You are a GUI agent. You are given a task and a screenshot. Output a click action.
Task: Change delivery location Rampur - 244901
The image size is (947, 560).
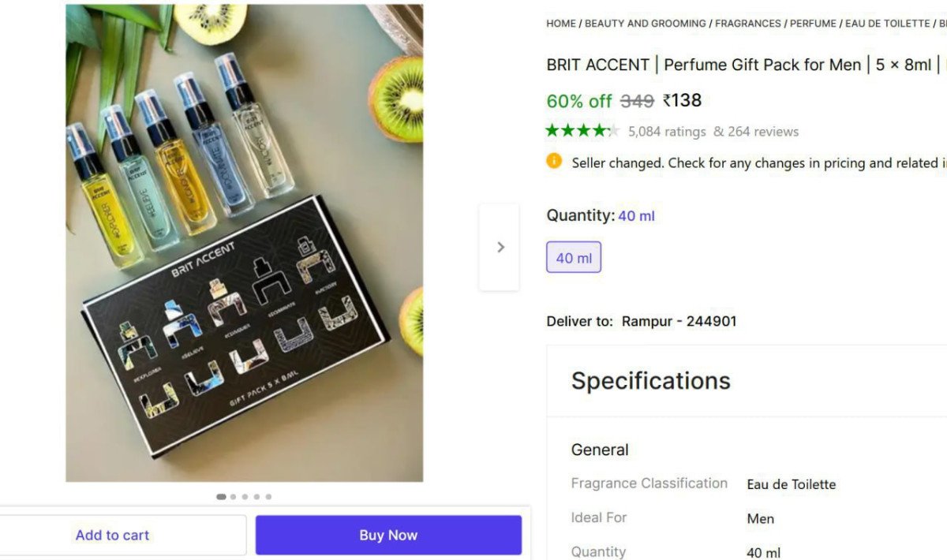coord(679,321)
